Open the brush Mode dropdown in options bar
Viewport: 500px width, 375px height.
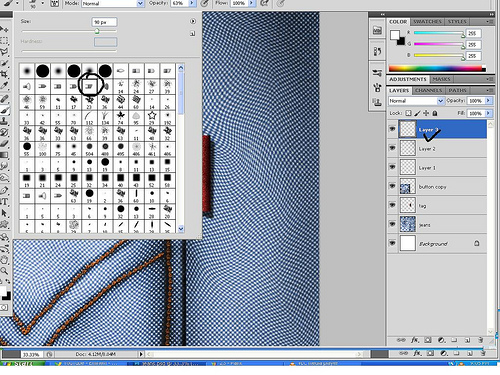tap(140, 3)
